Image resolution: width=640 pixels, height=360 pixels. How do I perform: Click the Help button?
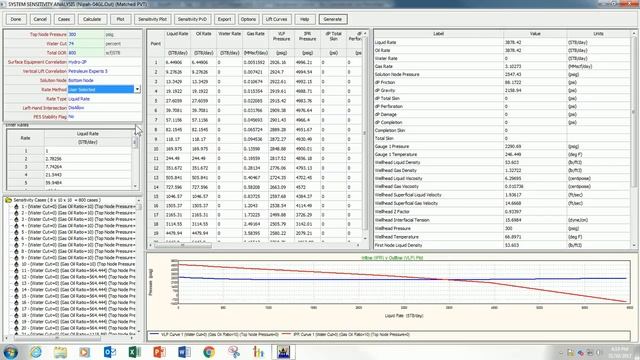click(304, 19)
